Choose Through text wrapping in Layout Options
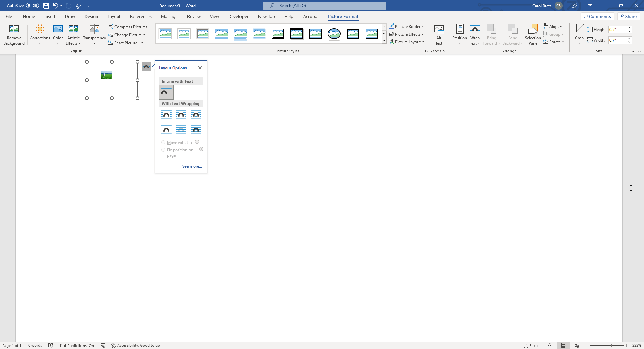 (196, 115)
